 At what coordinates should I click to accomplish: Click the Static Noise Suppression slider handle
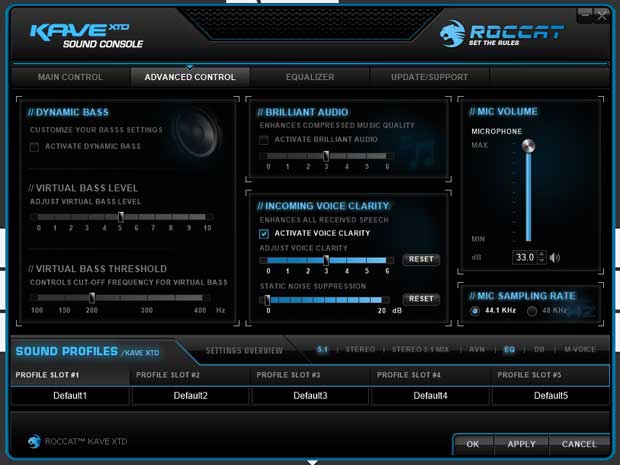[x=267, y=300]
